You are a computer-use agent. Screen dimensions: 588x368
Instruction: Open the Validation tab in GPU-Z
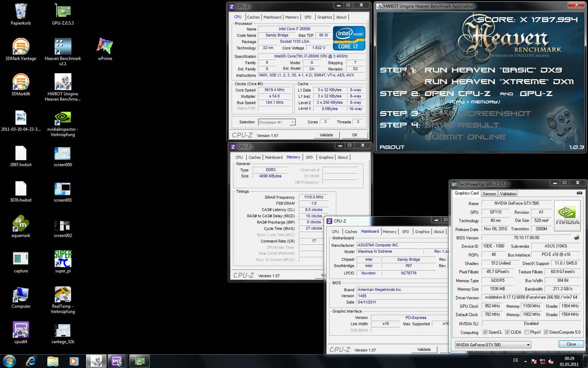pos(508,194)
